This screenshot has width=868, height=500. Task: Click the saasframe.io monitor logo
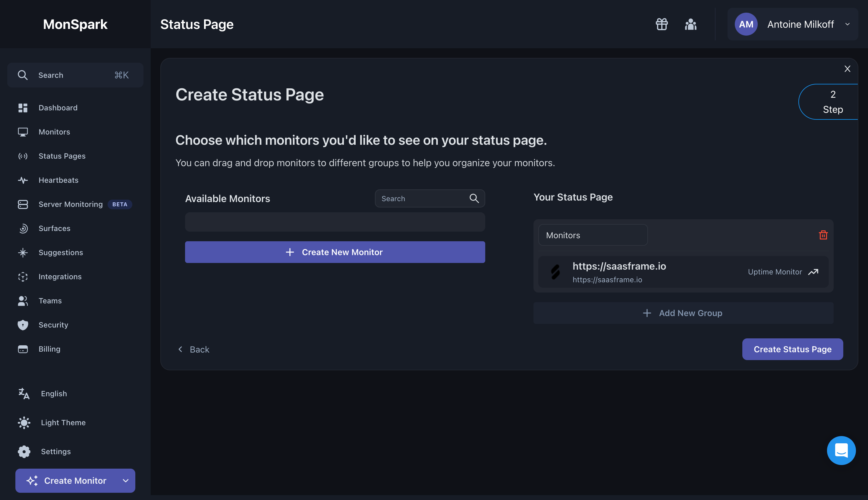coord(555,272)
